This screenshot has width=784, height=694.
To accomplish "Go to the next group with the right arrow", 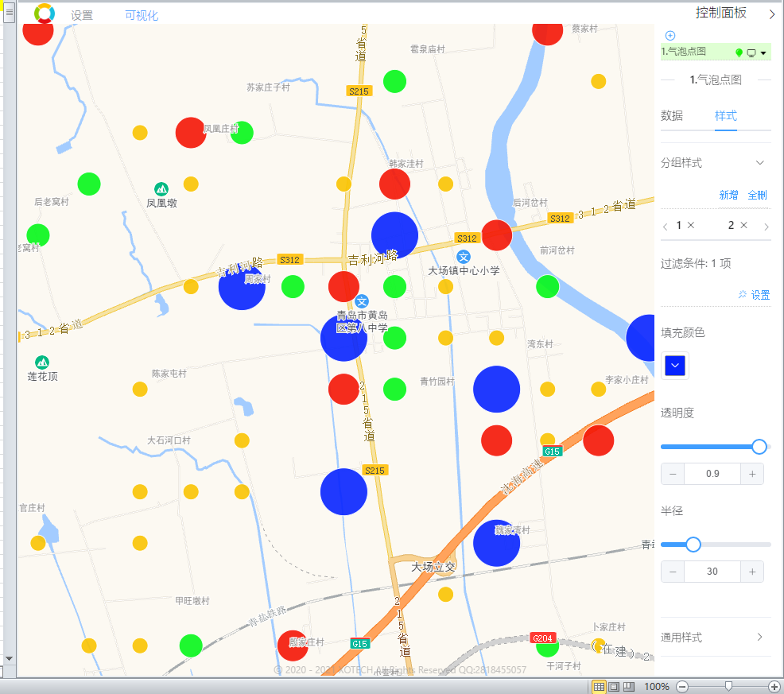I will (x=767, y=227).
